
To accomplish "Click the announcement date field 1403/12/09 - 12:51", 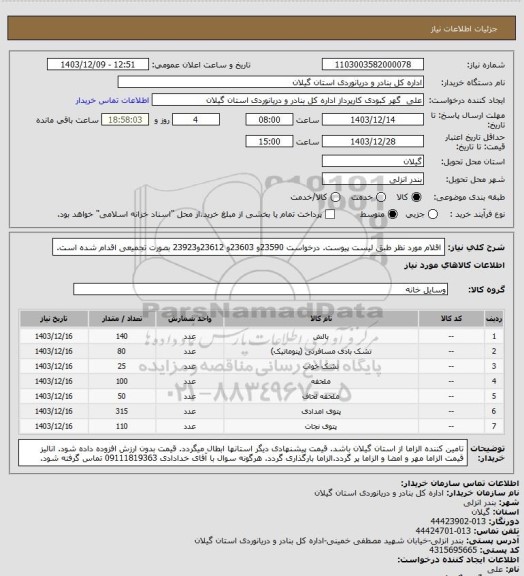I will click(x=98, y=64).
